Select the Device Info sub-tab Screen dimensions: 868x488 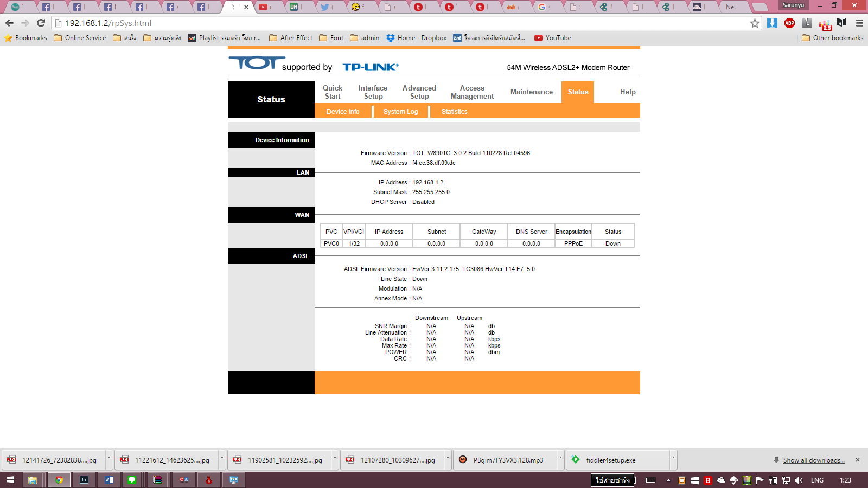(x=343, y=112)
